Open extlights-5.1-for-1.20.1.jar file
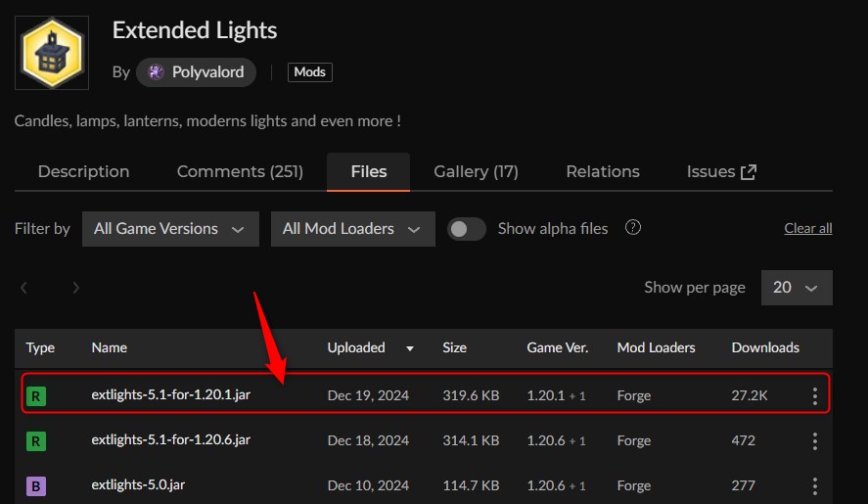Screen dimensions: 868x504 pyautogui.click(x=170, y=395)
